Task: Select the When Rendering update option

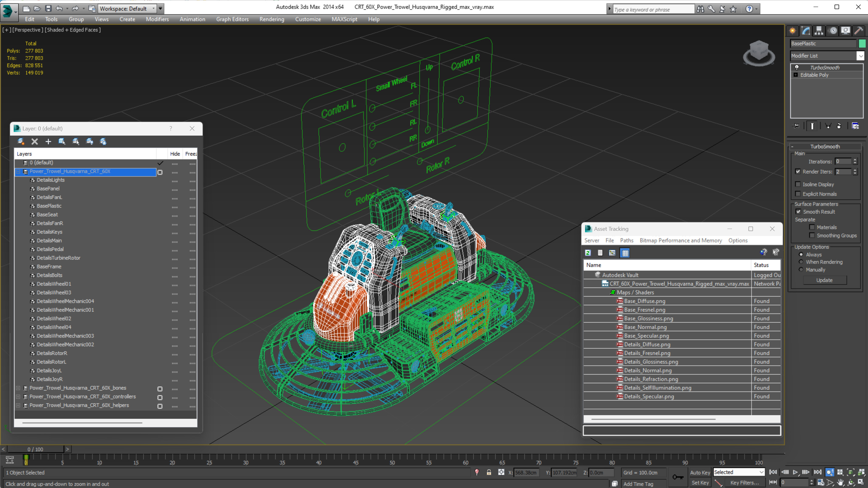Action: 801,262
